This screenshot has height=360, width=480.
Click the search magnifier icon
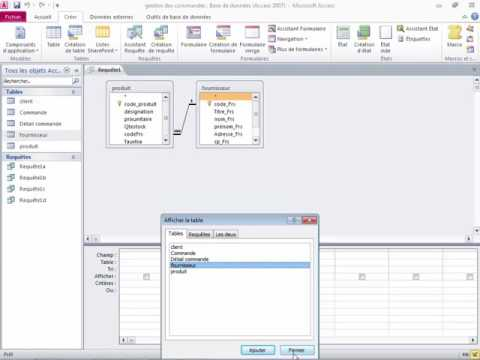76,81
